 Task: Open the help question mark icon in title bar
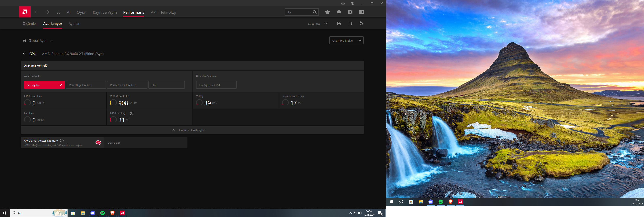pos(353,3)
